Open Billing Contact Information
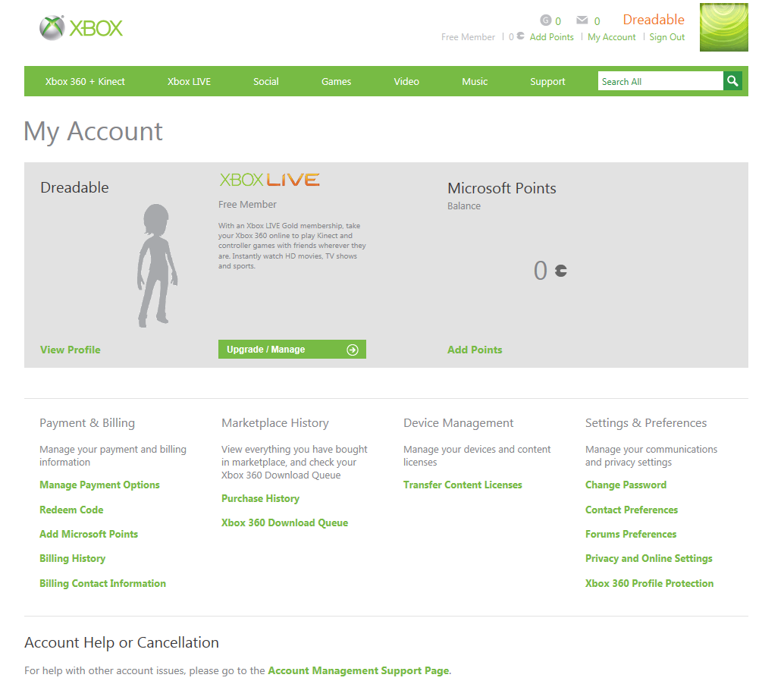The image size is (784, 684). 102,583
